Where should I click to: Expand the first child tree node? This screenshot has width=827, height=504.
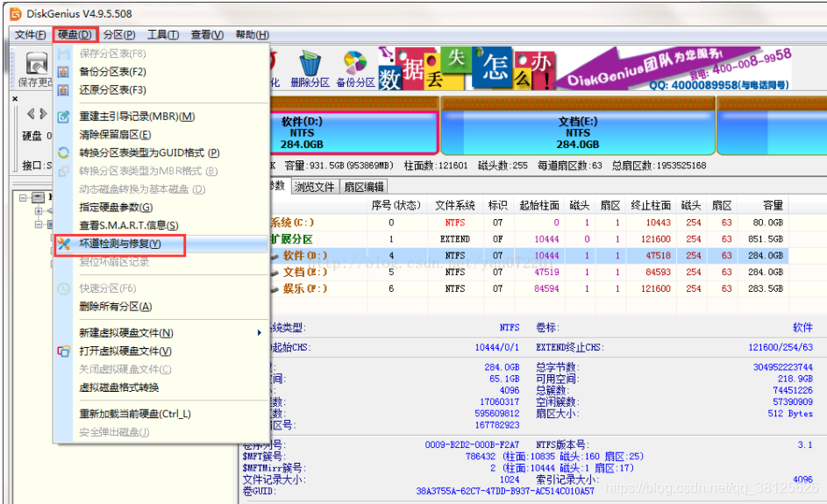[39, 211]
